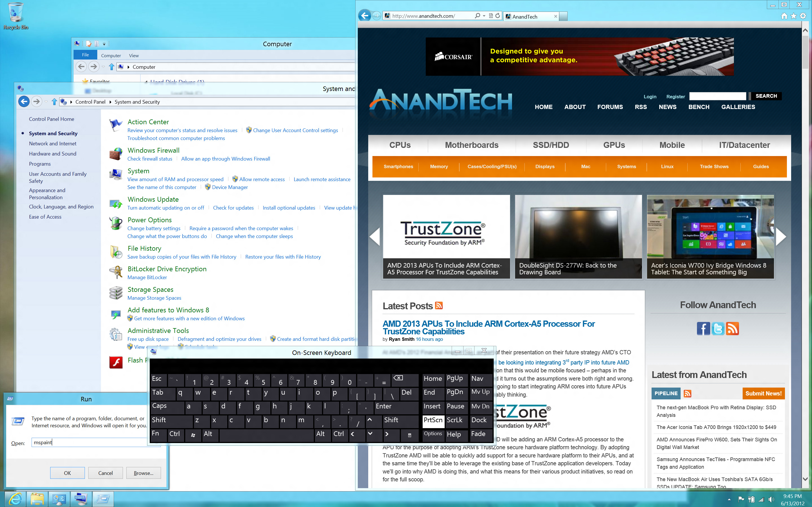Expand the System and Security section
Image resolution: width=812 pixels, height=507 pixels.
pyautogui.click(x=53, y=133)
